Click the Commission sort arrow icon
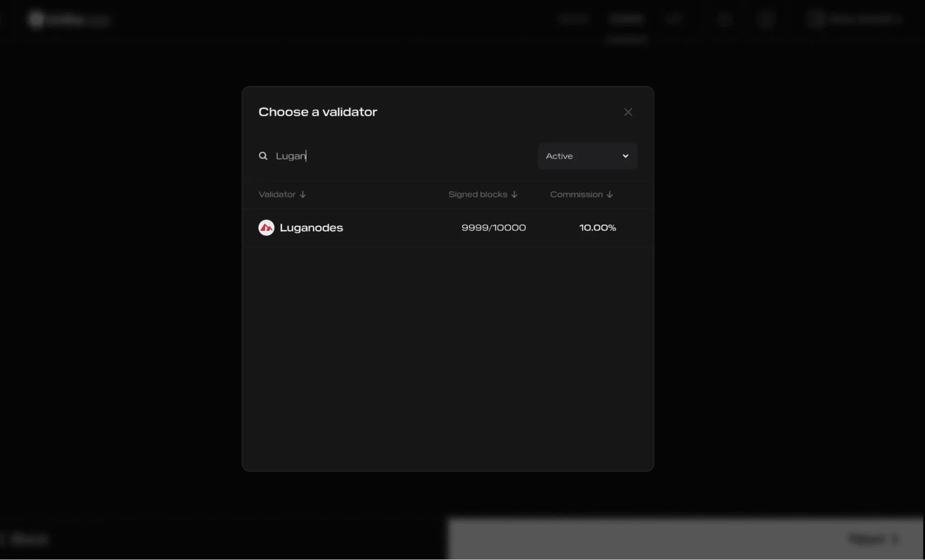 (609, 195)
